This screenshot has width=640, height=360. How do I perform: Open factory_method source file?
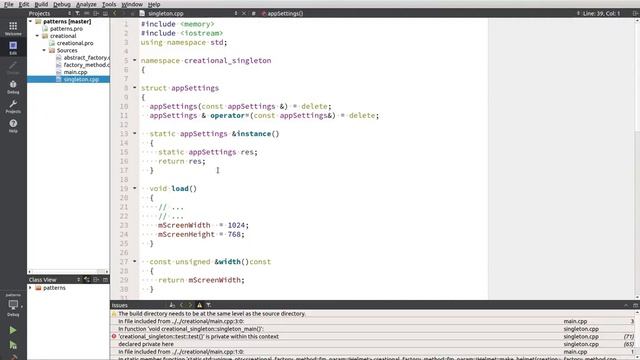[x=86, y=64]
